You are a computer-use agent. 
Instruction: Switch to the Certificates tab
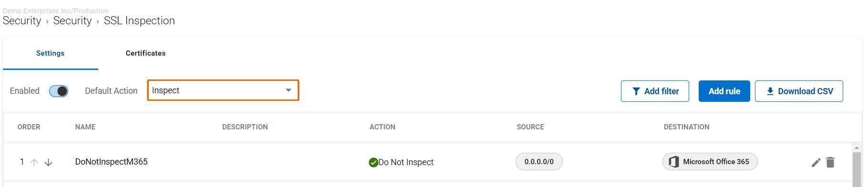point(145,53)
